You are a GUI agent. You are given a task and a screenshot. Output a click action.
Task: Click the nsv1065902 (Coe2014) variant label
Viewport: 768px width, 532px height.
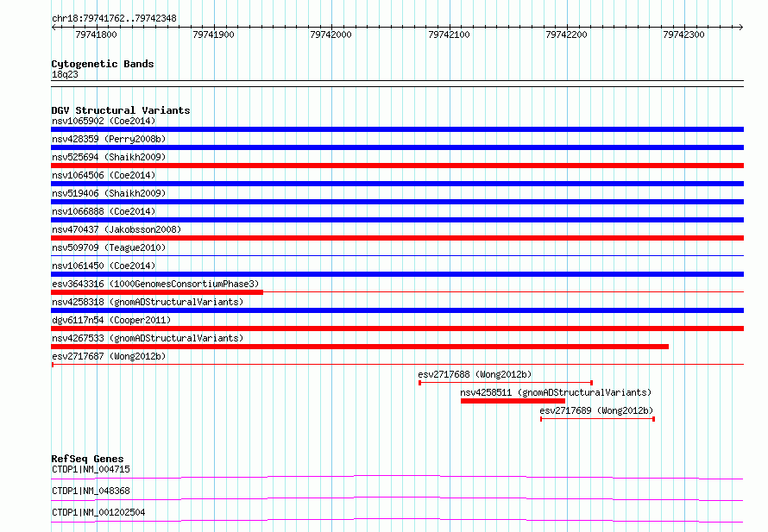[104, 121]
